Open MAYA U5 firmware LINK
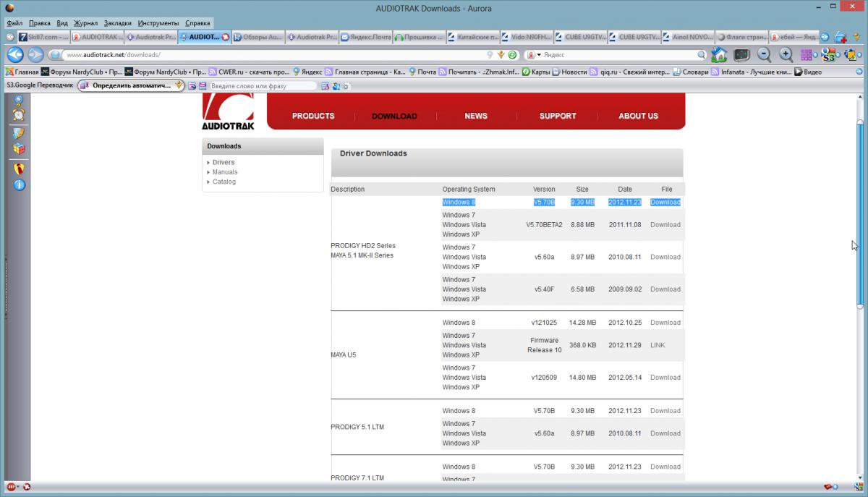The height and width of the screenshot is (497, 868). [x=658, y=345]
